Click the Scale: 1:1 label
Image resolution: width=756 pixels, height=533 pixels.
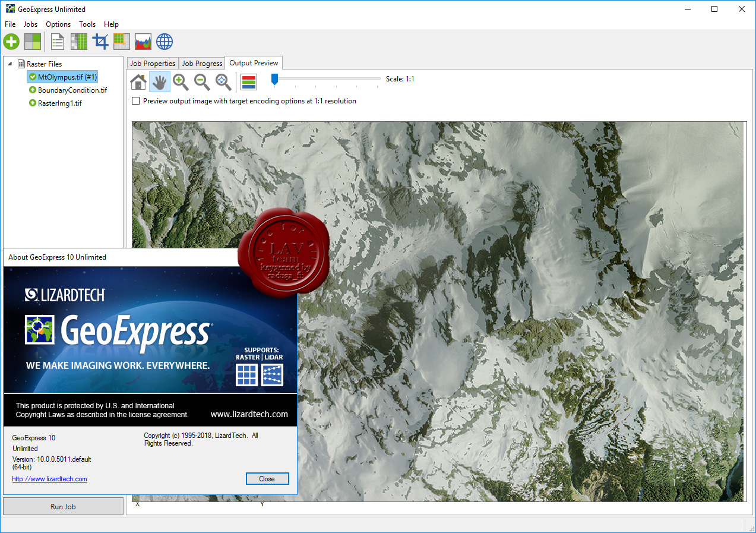tap(400, 78)
